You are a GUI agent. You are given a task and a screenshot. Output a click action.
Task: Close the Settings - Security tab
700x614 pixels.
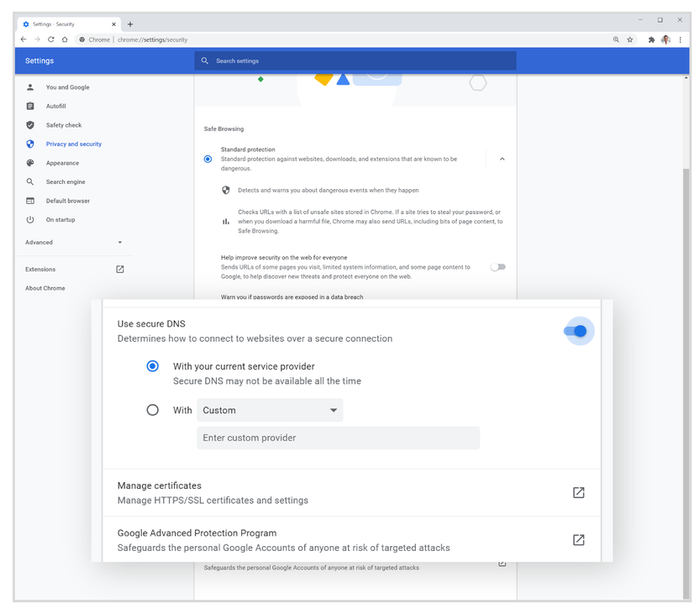[113, 24]
